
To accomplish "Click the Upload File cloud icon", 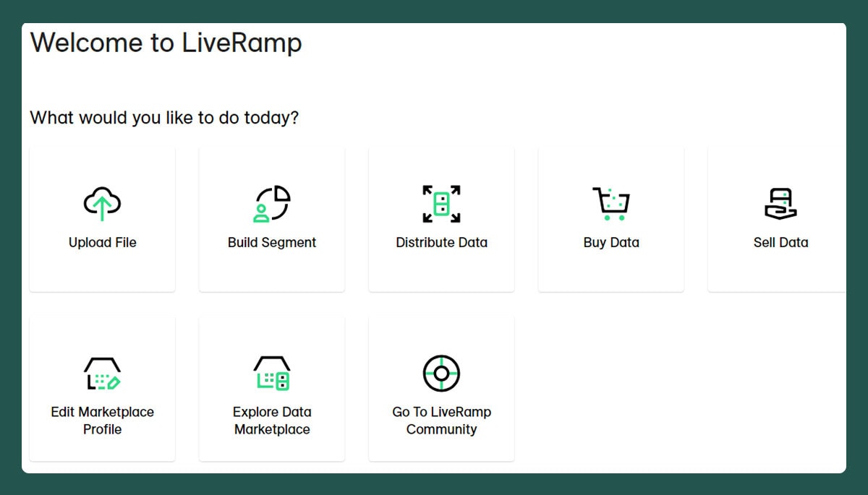I will click(x=102, y=204).
